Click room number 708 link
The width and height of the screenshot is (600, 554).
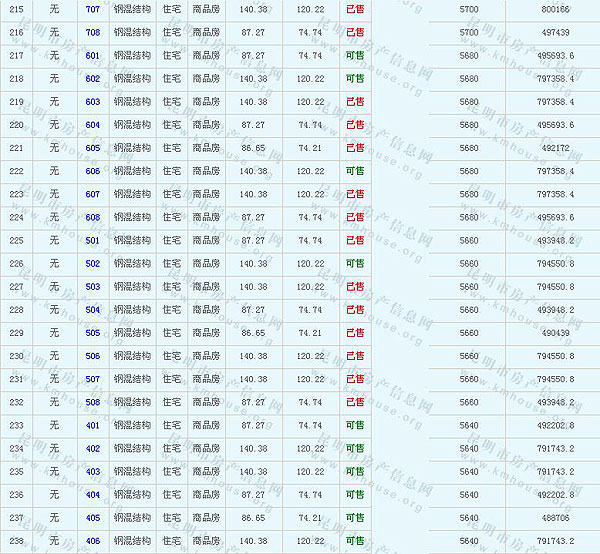(x=93, y=32)
